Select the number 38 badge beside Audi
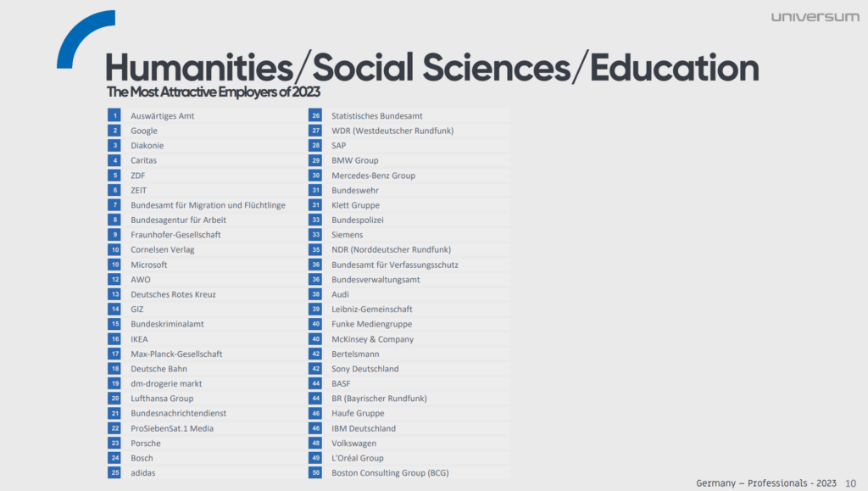The height and width of the screenshot is (491, 868). (x=315, y=294)
